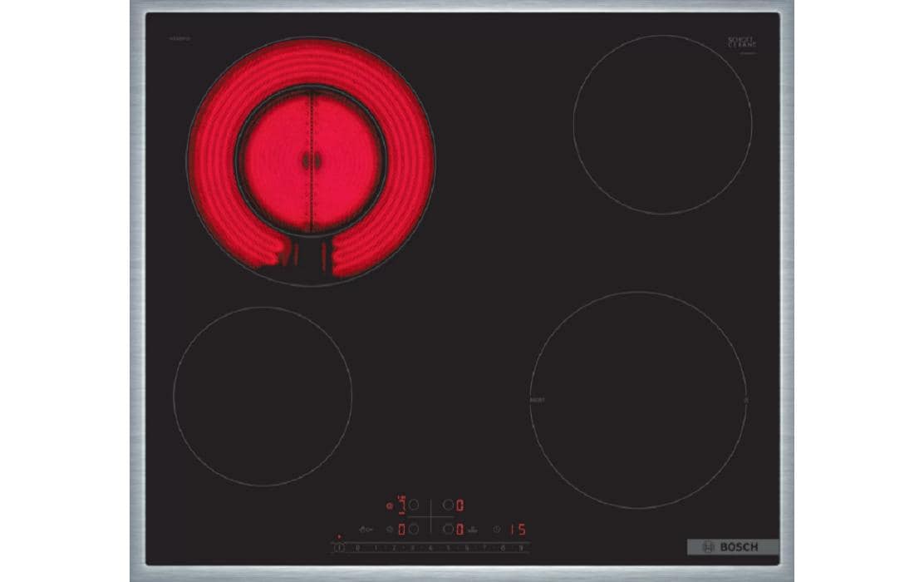The height and width of the screenshot is (582, 924).
Task: Tap the keep-warm symbol beside rear right display
Action: (474, 529)
